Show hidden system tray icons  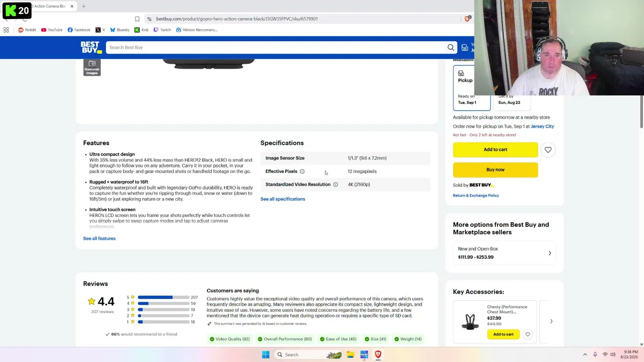[585, 354]
